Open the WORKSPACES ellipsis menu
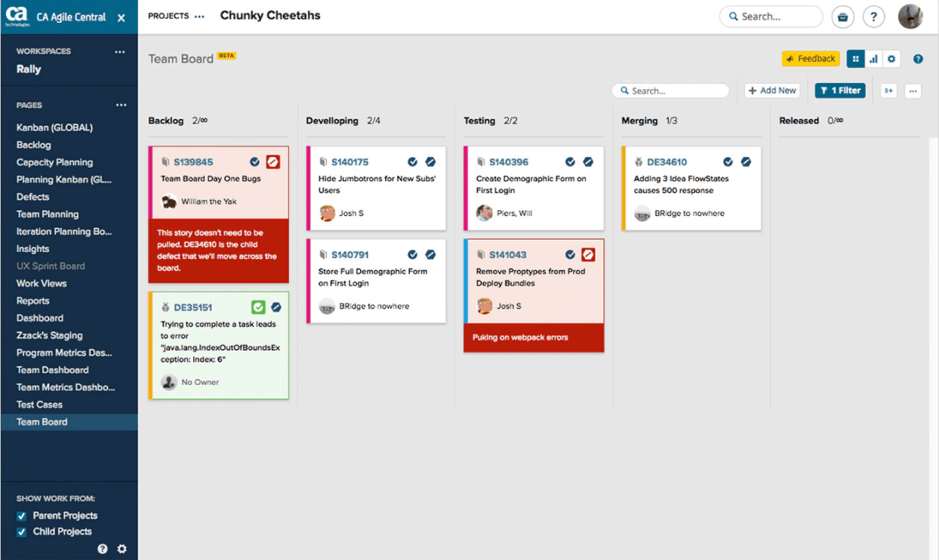 pos(119,51)
